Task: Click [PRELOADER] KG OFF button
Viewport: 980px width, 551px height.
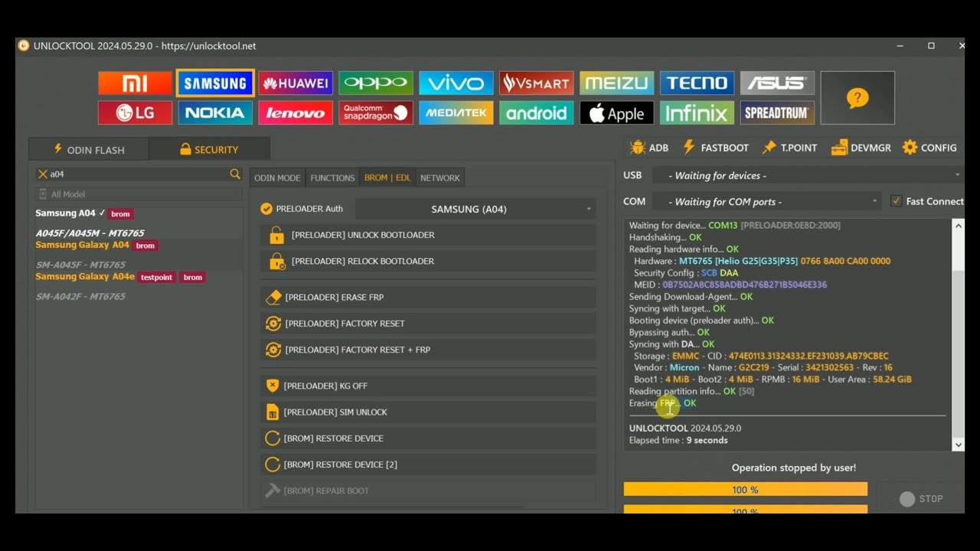Action: 428,386
